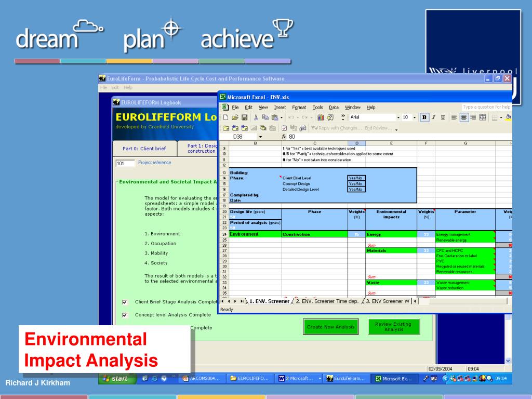Click the Windows start button

click(117, 378)
